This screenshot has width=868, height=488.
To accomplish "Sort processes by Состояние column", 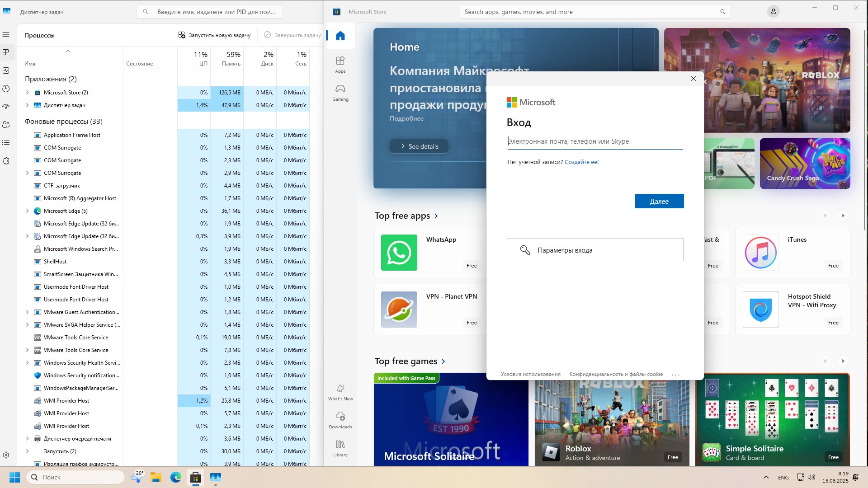I will [150, 58].
